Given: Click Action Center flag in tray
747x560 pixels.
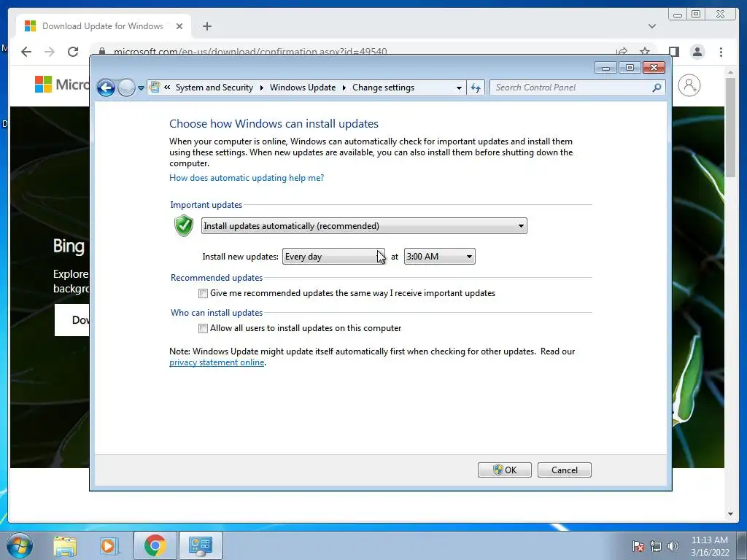Looking at the screenshot, I should 638,545.
